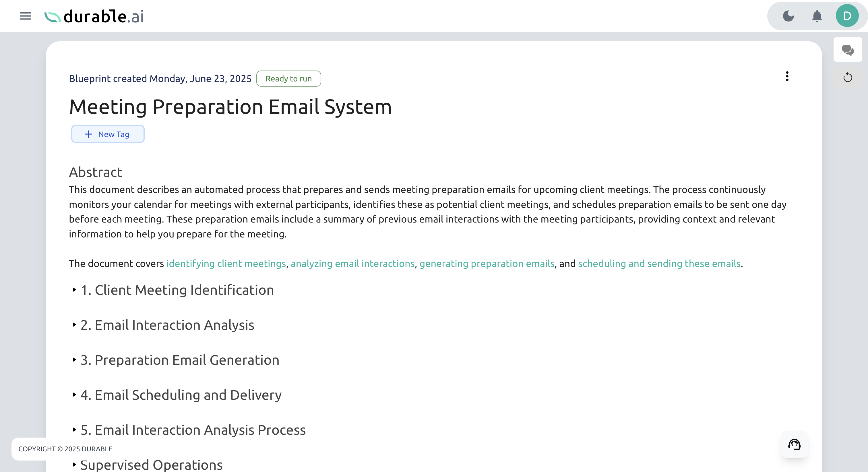
Task: Open the analyzing email interactions link
Action: pyautogui.click(x=352, y=263)
